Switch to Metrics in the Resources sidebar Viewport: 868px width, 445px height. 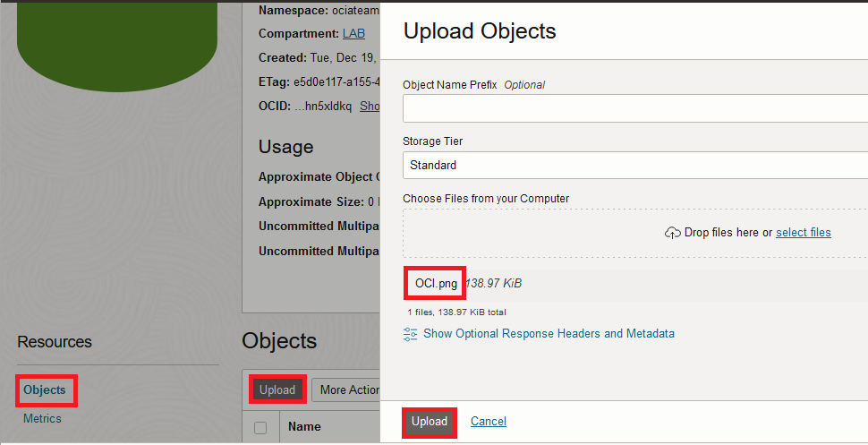tap(42, 418)
